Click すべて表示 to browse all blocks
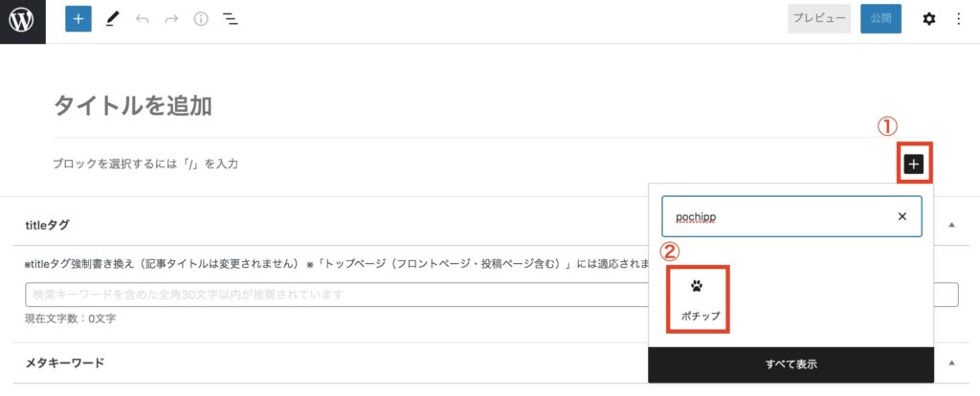980x396 pixels. 791,364
